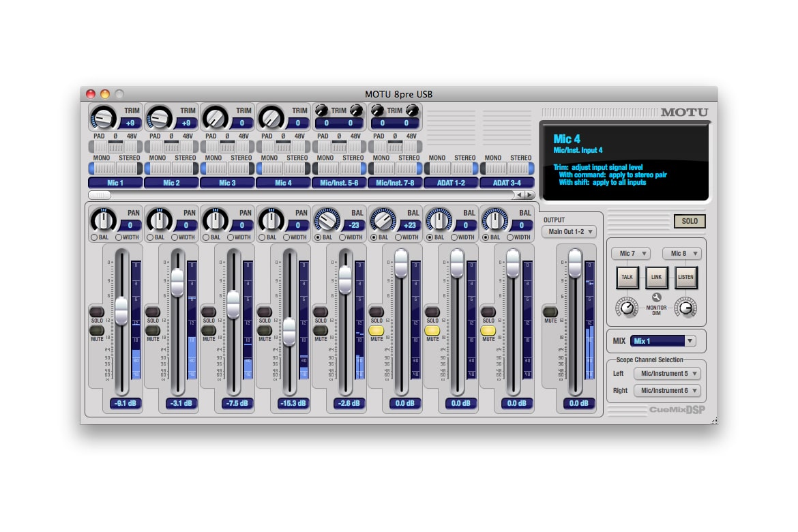798x532 pixels.
Task: Click the Talk monitor dim knob
Action: [x=626, y=308]
